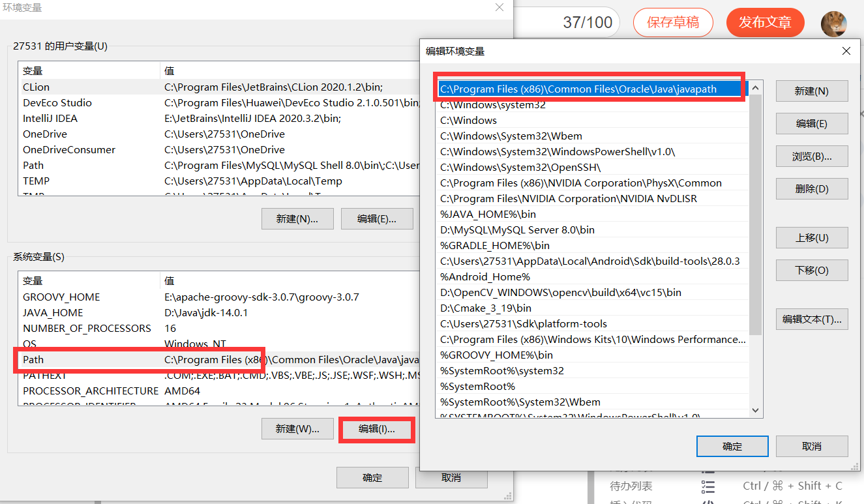Close the 编辑环境变量 dialog with X

tap(846, 51)
